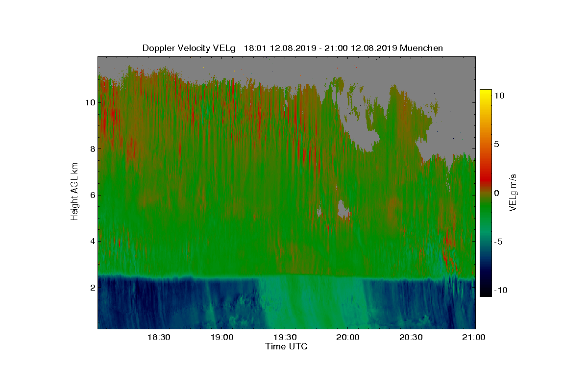Click the colorbar value -10
This screenshot has height=392, width=588.
(x=501, y=290)
